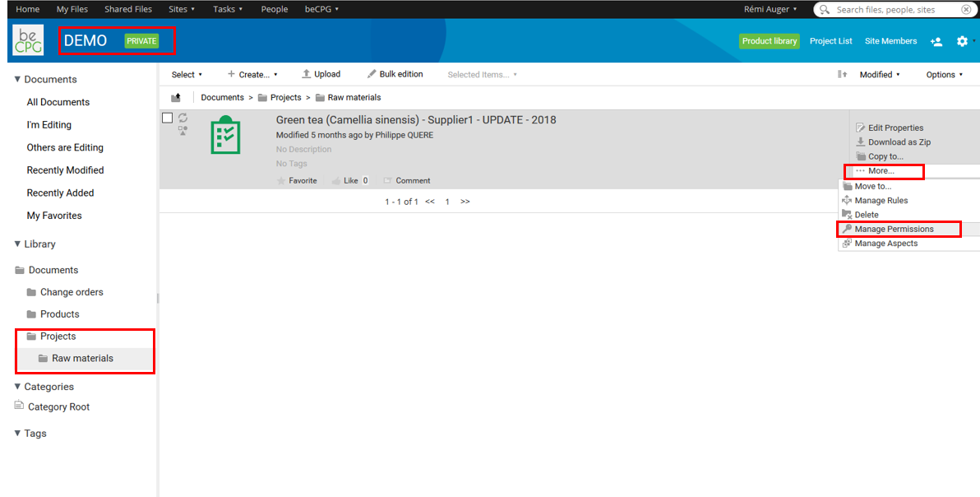
Task: Click the sync status icon on Green tea row
Action: [183, 118]
